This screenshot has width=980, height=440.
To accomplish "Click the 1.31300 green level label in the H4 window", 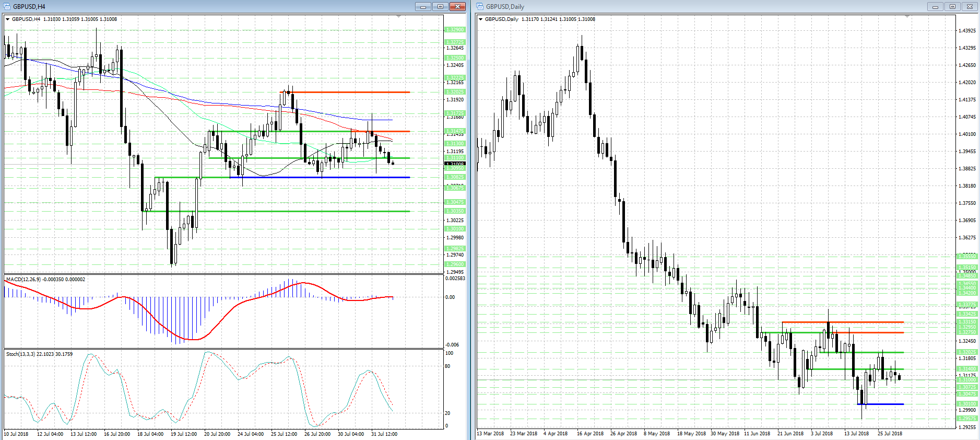I will tap(455, 144).
